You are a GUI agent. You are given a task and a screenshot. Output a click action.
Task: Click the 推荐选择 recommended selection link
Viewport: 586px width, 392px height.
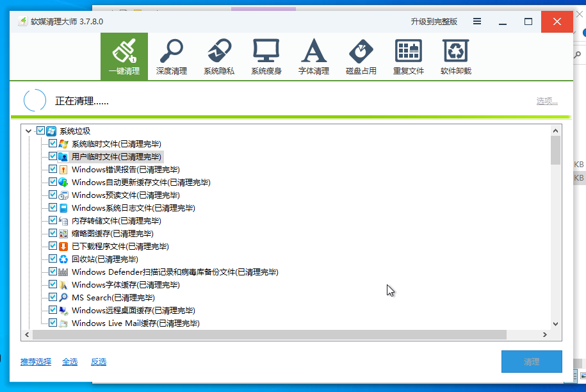tap(35, 362)
